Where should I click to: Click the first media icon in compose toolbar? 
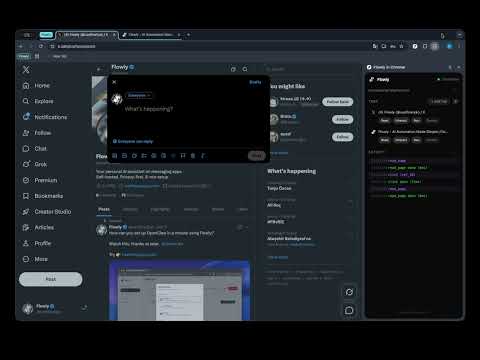click(115, 156)
